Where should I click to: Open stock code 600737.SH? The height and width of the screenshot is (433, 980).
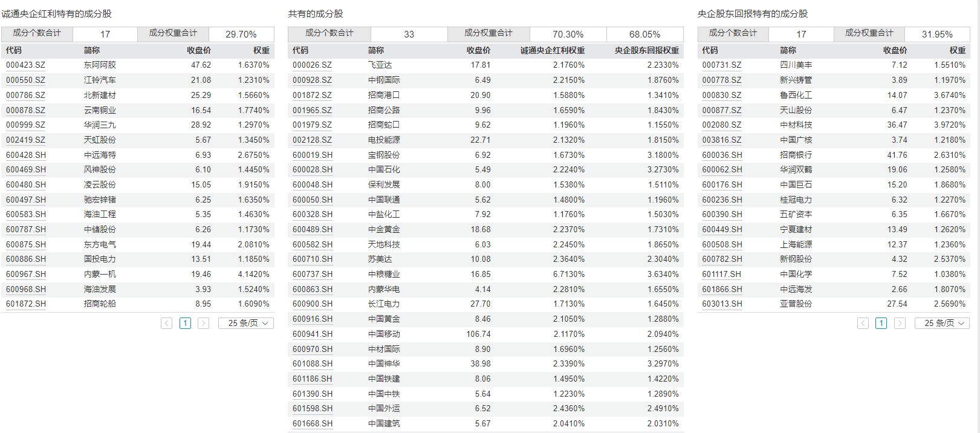[313, 274]
